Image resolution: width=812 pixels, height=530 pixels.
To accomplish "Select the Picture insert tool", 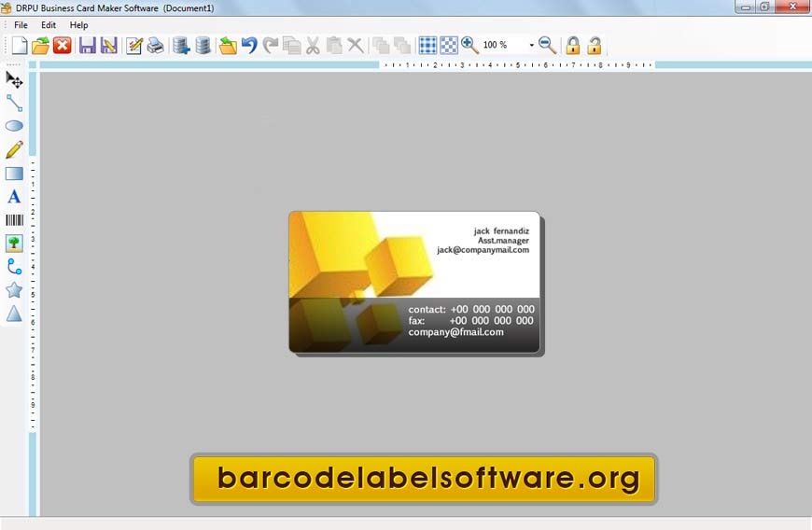I will click(x=14, y=244).
